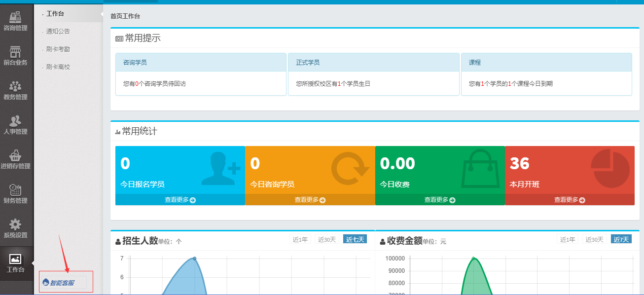Click 常用统计 bar chart heading icon
Viewport: 644px width, 295px height.
[x=118, y=132]
